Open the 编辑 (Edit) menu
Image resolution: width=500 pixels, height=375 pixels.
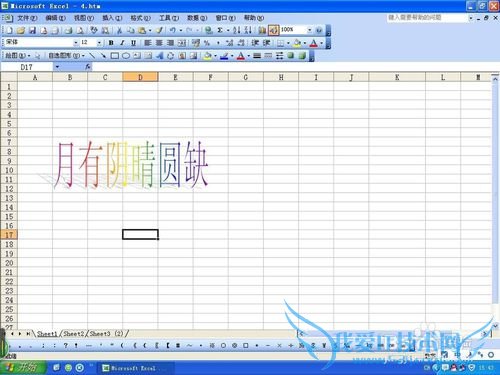56,18
